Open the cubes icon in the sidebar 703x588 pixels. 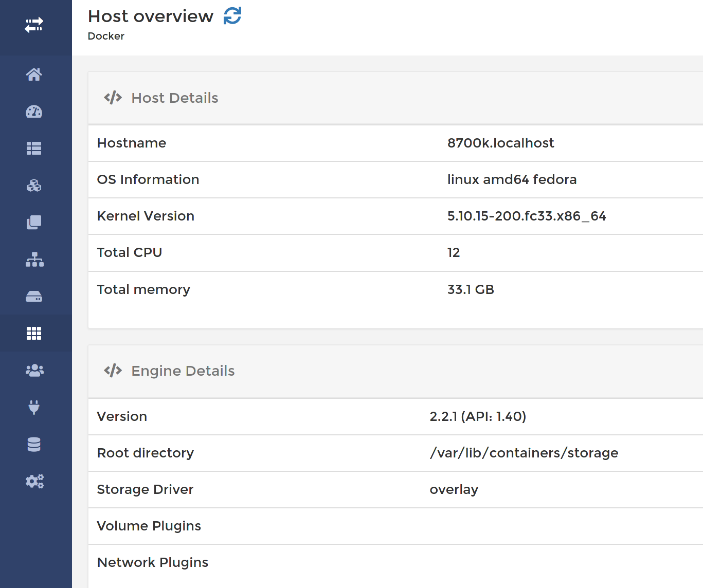pos(34,186)
